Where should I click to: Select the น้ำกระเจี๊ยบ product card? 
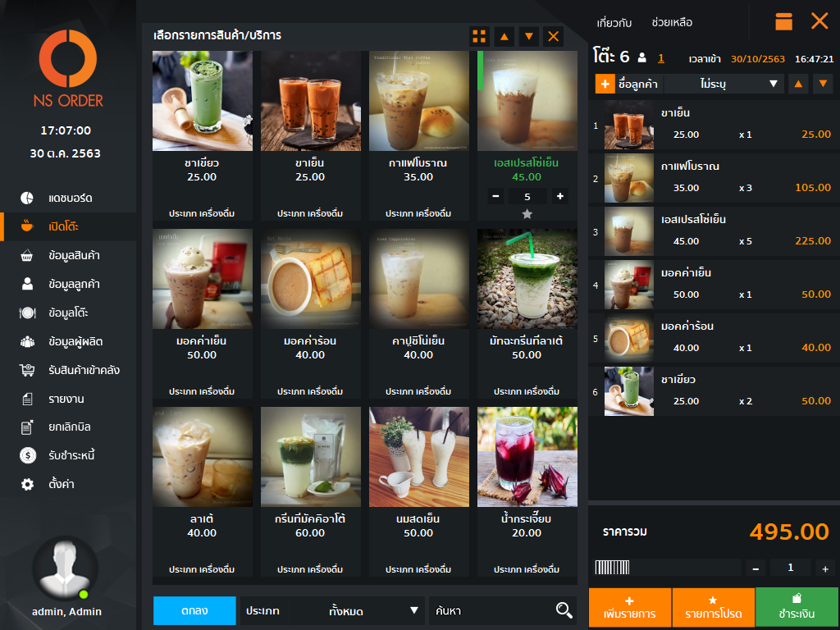[527, 491]
